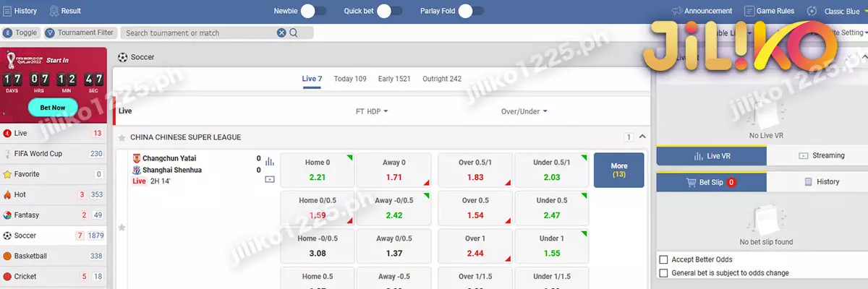This screenshot has height=289, width=868.
Task: Bet Over 1 at 2.44
Action: tap(475, 246)
